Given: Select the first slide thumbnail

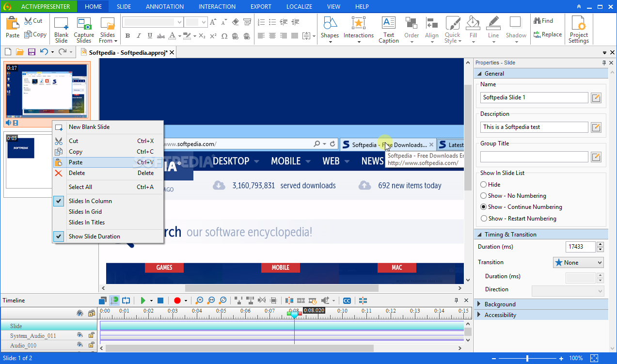Looking at the screenshot, I should pos(47,91).
